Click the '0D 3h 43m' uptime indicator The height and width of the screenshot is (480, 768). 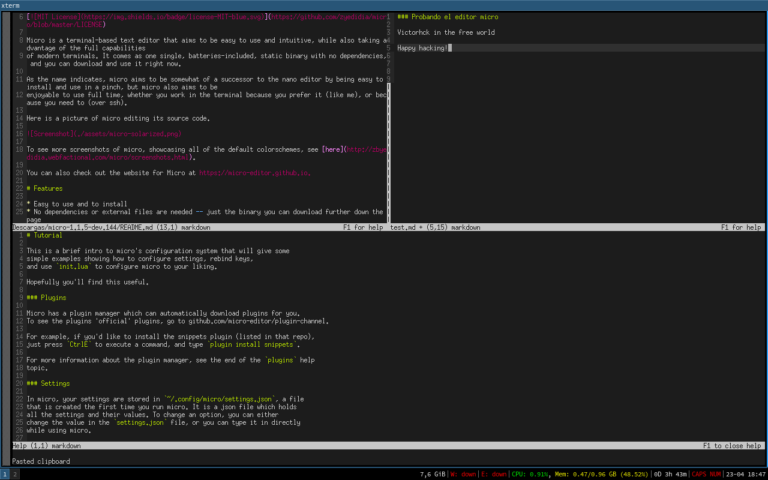coord(672,474)
